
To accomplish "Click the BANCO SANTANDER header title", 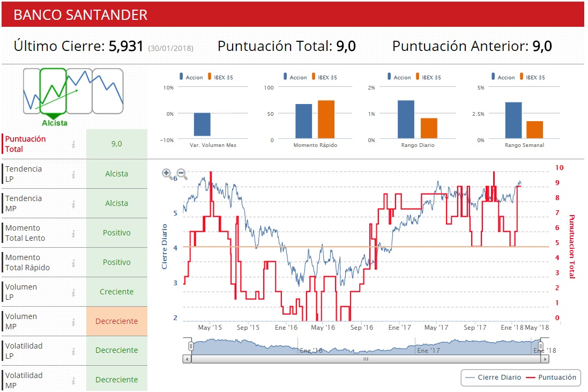I will click(80, 15).
